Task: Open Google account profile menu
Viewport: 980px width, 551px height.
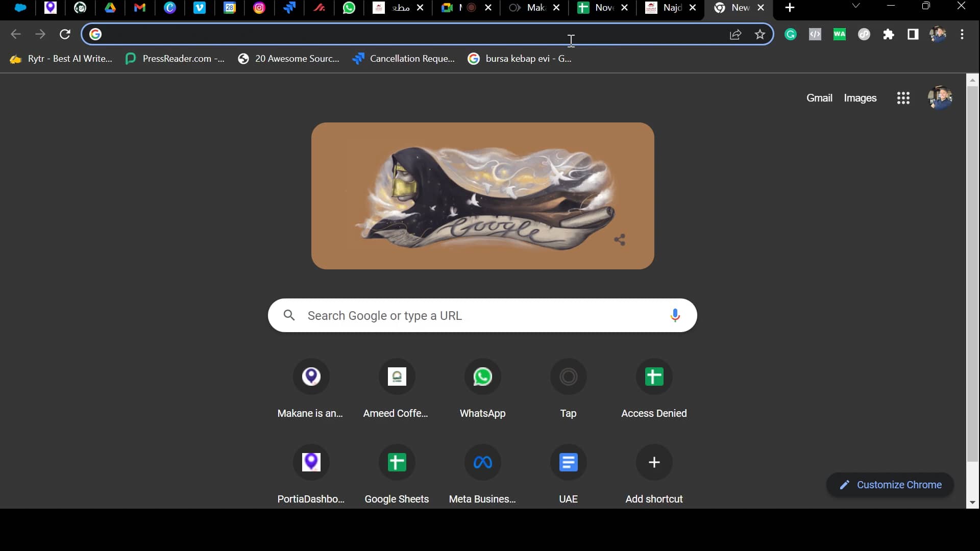Action: tap(940, 98)
